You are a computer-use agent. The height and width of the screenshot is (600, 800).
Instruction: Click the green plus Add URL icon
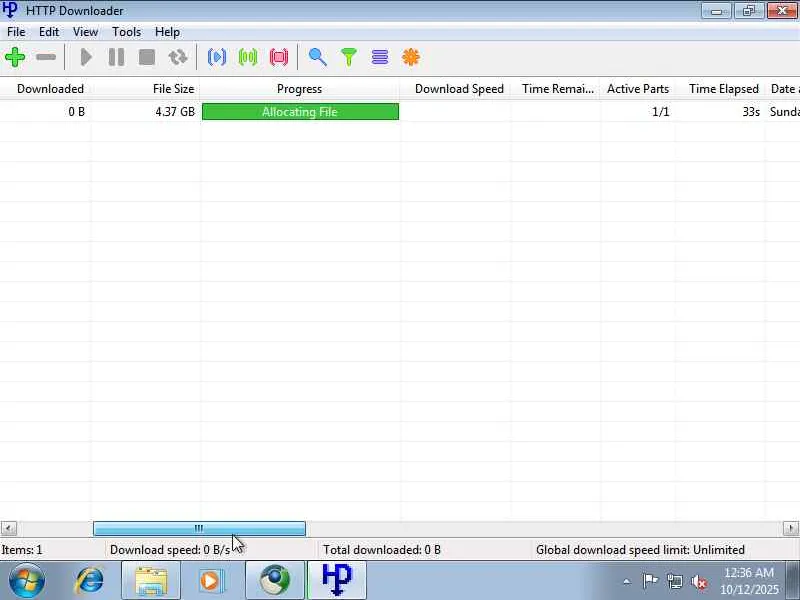pyautogui.click(x=15, y=57)
